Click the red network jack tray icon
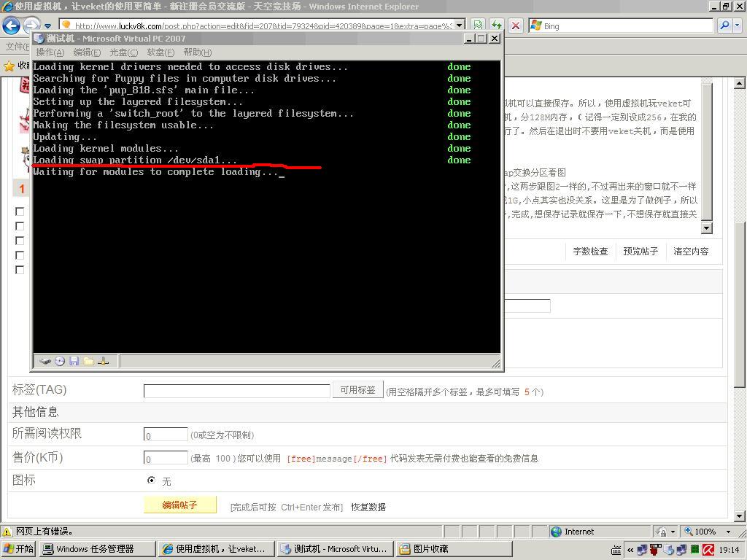The width and height of the screenshot is (747, 560). [x=656, y=550]
